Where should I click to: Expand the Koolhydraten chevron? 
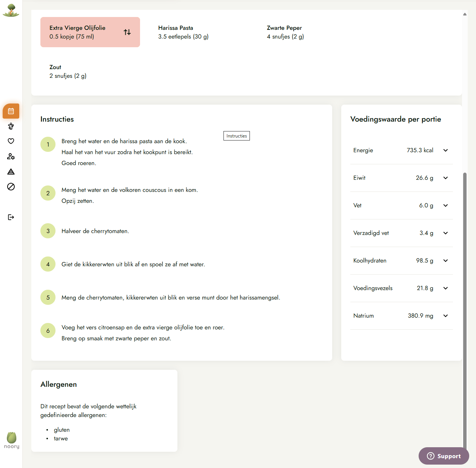(x=445, y=261)
